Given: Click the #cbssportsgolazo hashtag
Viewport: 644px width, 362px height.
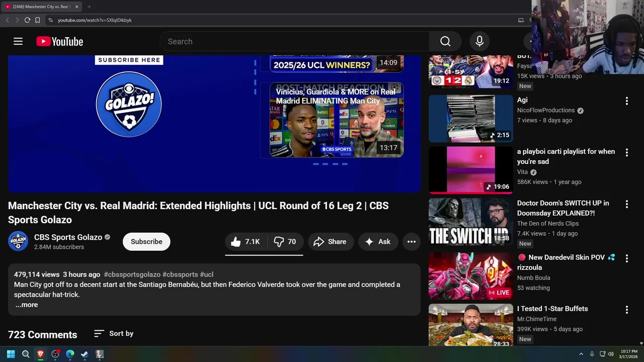Looking at the screenshot, I should point(132,275).
